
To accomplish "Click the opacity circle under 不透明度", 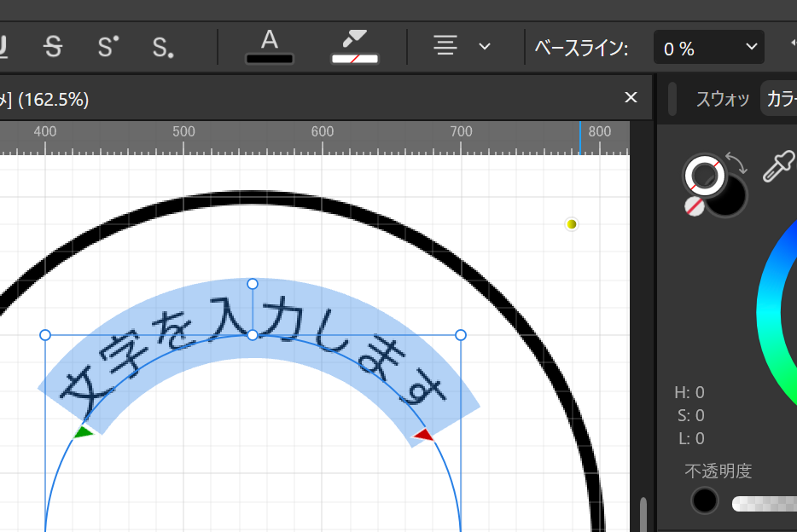I will [x=705, y=500].
